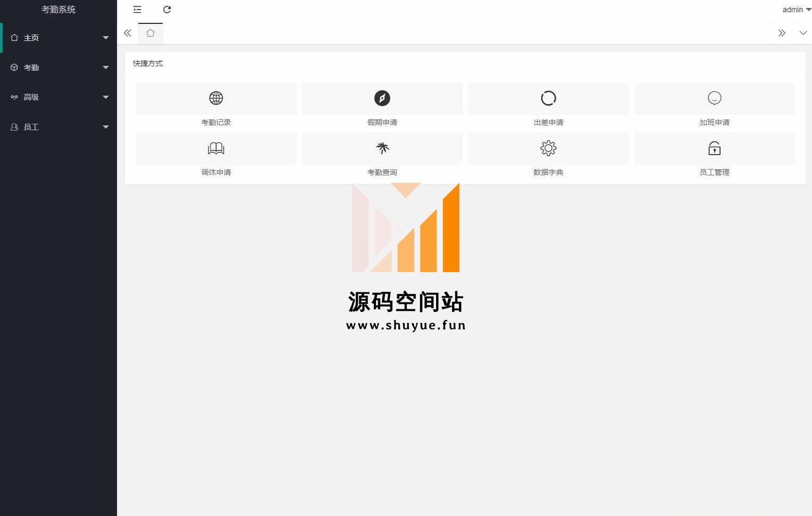Click the 考勤记录 label
This screenshot has width=812, height=516.
[216, 122]
